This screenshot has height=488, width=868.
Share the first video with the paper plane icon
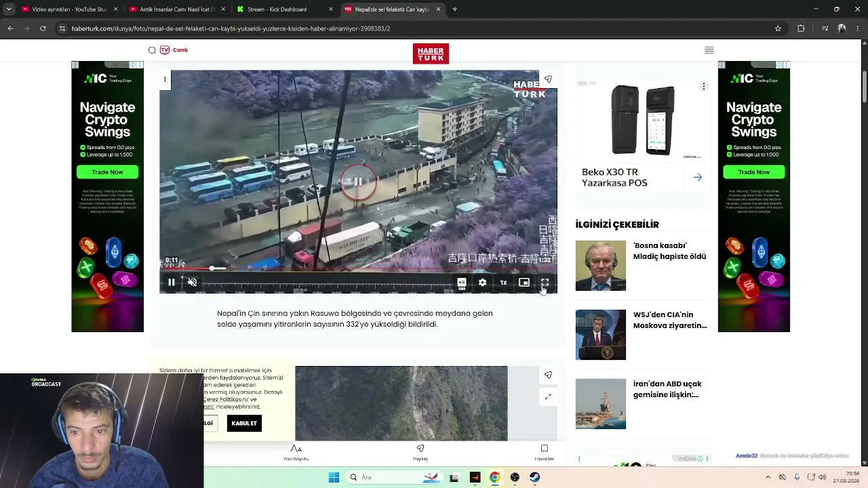pos(548,79)
